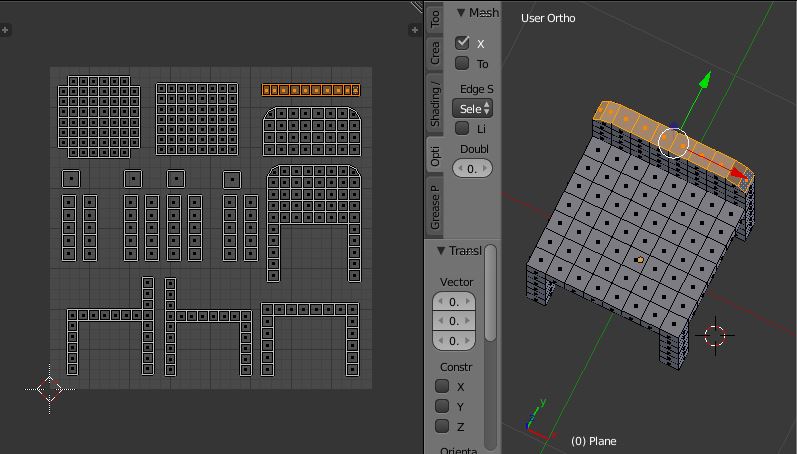Click the blue Z-axis manipulator handle
Screen dimensions: 797x454
pos(674,126)
